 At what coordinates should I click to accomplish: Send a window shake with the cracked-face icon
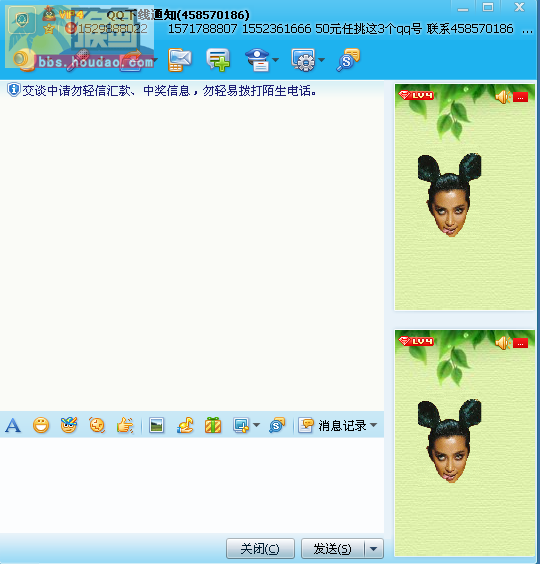coord(97,425)
